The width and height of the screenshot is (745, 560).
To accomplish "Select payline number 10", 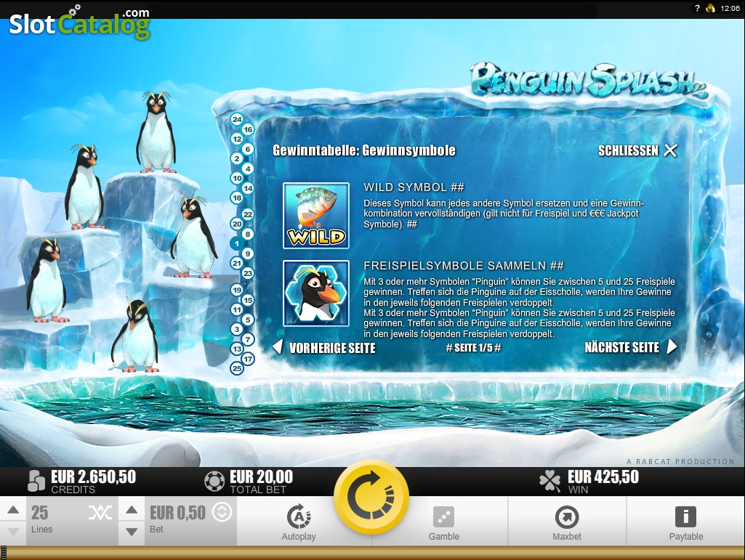I will click(237, 178).
